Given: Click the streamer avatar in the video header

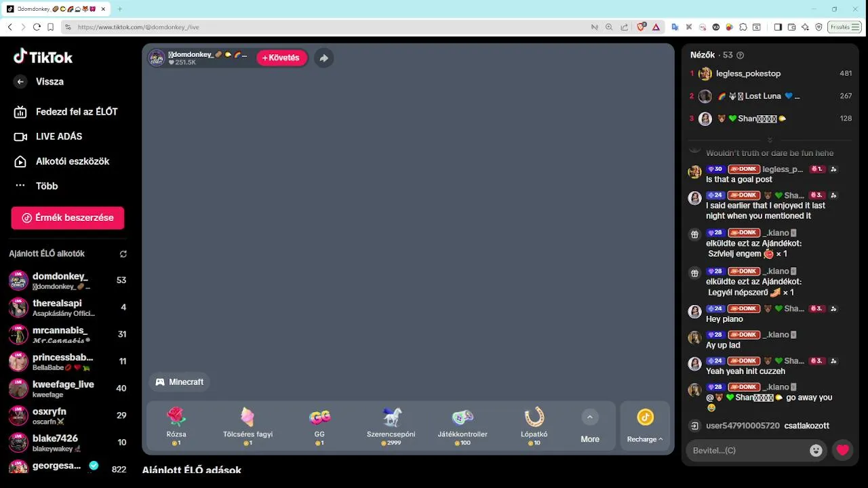Looking at the screenshot, I should (x=157, y=58).
